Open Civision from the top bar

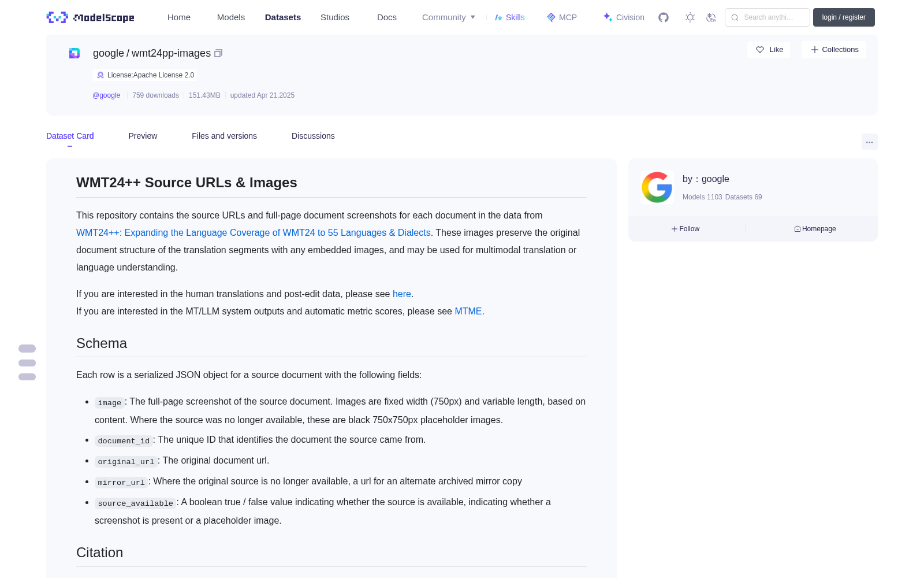(x=624, y=17)
